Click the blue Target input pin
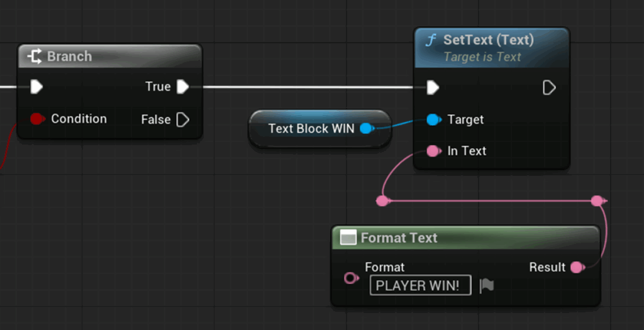644x330 pixels. (433, 119)
